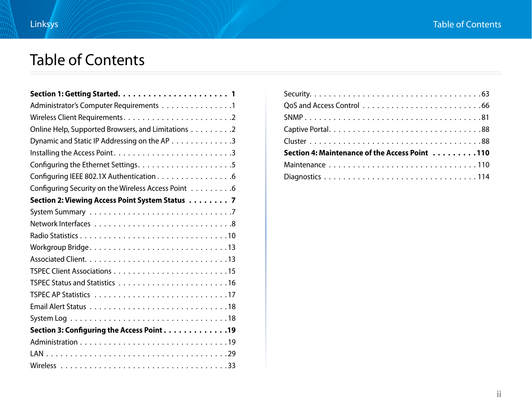The height and width of the screenshot is (411, 532).
Task: Go to Configuring IEEE 802.1X Authentication
Action: coord(133,177)
